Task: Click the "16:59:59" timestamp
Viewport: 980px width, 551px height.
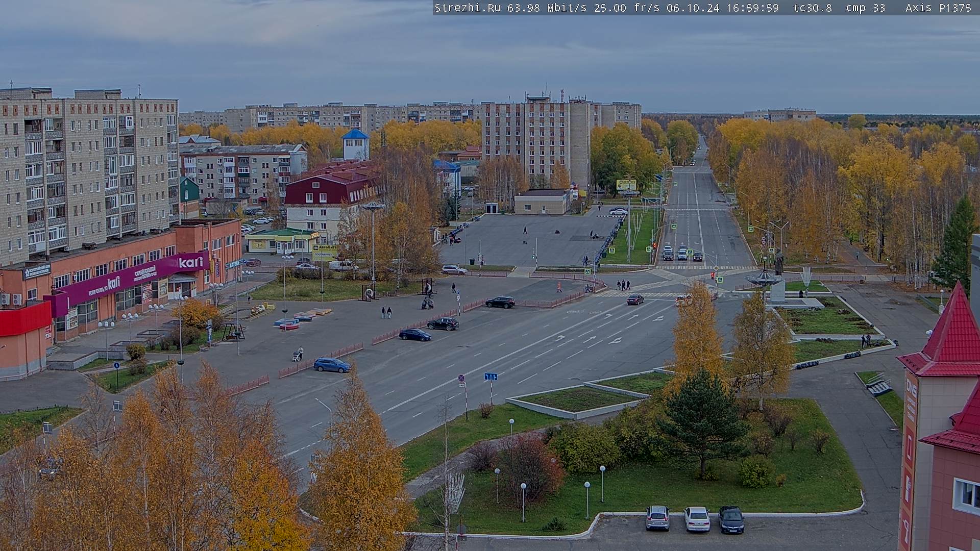Action: (x=752, y=8)
